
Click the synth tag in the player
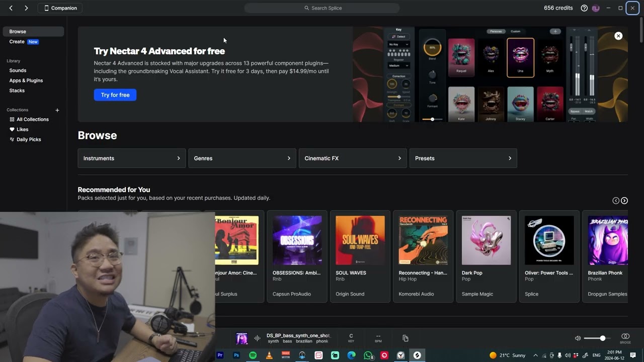(273, 341)
